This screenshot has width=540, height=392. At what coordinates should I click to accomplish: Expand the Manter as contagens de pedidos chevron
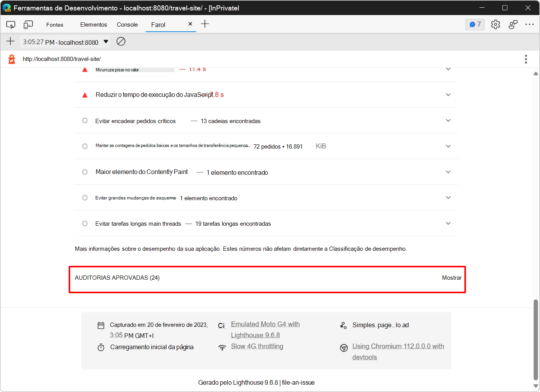tap(448, 146)
